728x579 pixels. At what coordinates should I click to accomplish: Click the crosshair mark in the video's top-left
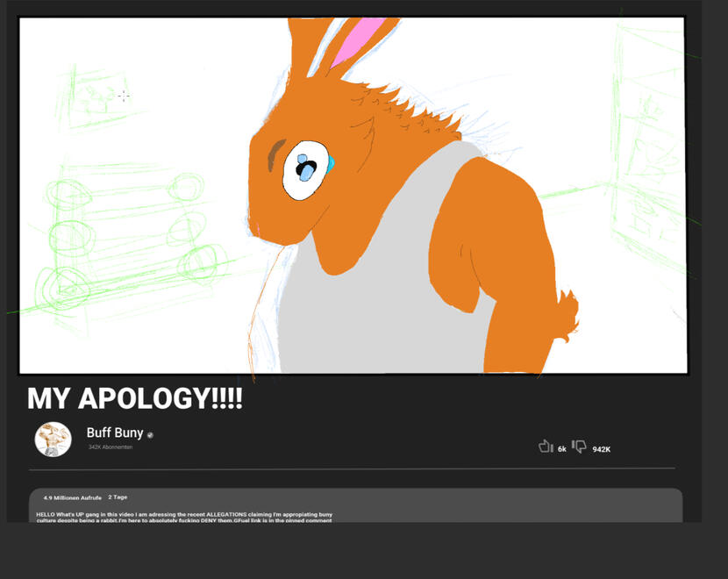coord(124,95)
